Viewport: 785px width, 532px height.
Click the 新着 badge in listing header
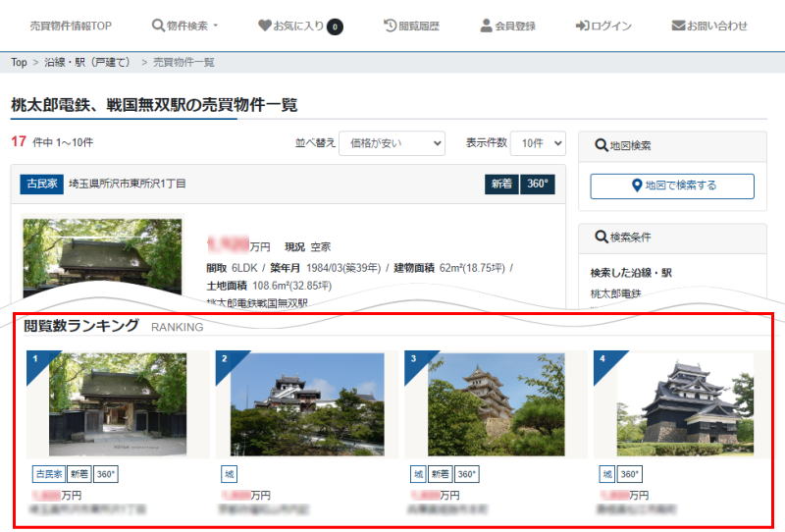[501, 184]
